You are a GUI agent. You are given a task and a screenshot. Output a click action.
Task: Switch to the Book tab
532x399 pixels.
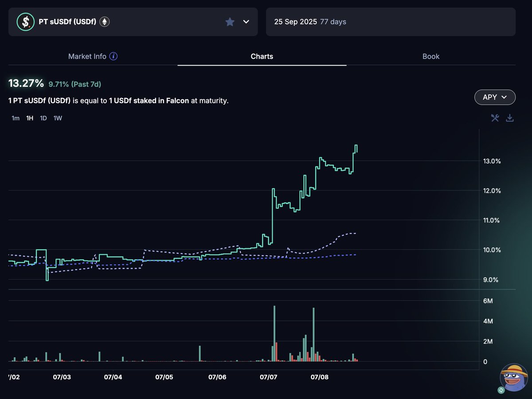click(431, 56)
